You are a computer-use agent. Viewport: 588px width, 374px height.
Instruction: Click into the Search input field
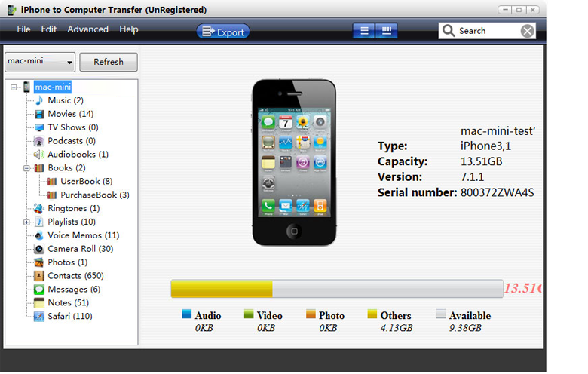(x=488, y=31)
